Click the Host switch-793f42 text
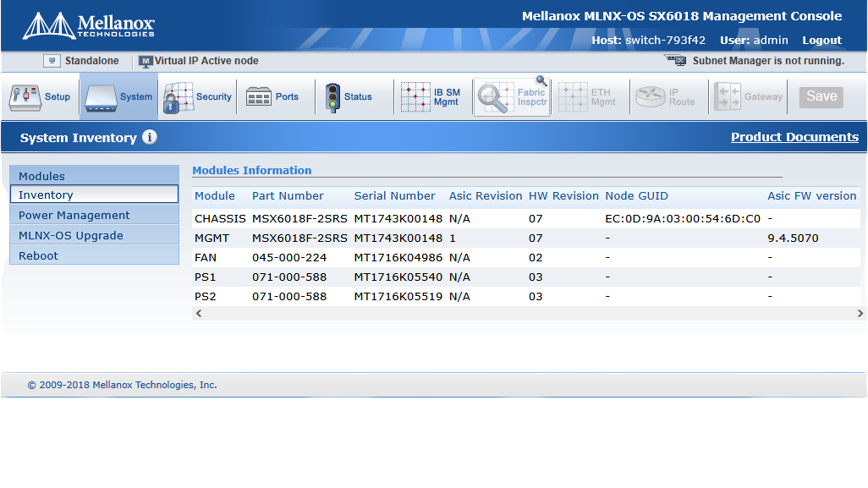The width and height of the screenshot is (868, 488). (x=648, y=41)
